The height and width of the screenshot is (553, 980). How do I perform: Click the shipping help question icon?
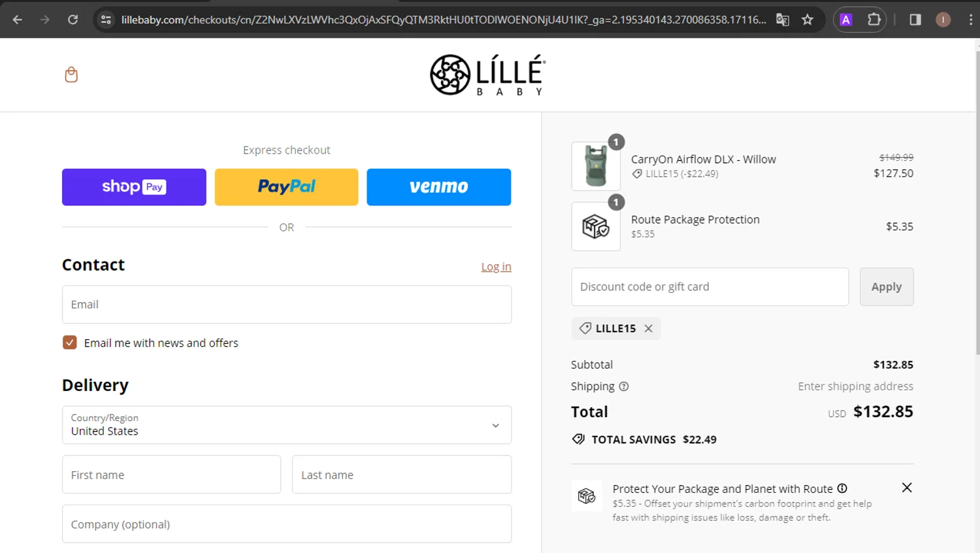tap(624, 386)
